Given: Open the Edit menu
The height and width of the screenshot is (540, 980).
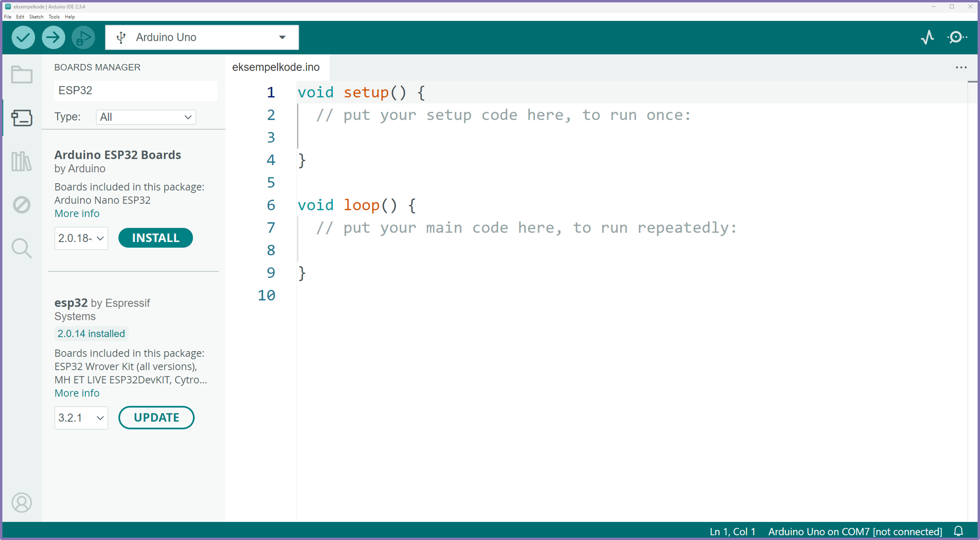Looking at the screenshot, I should [20, 17].
